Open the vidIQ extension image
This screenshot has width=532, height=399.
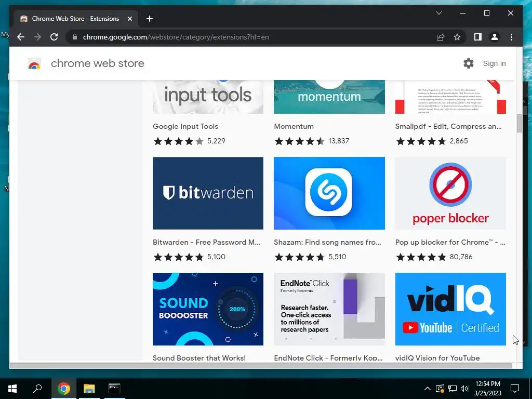point(450,309)
